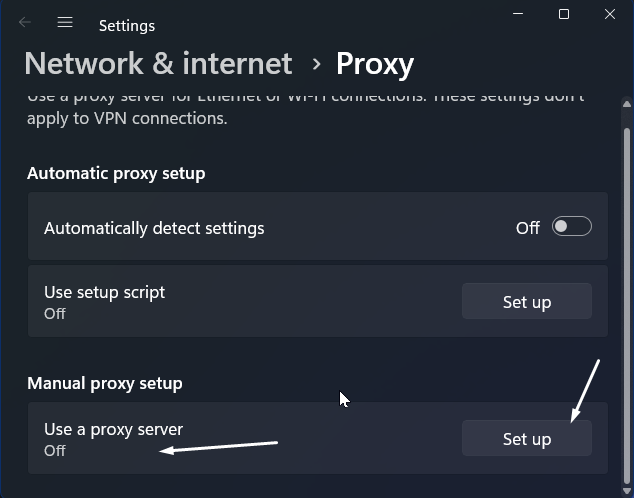The height and width of the screenshot is (498, 634).
Task: Open the hamburger navigation menu
Action: point(65,22)
